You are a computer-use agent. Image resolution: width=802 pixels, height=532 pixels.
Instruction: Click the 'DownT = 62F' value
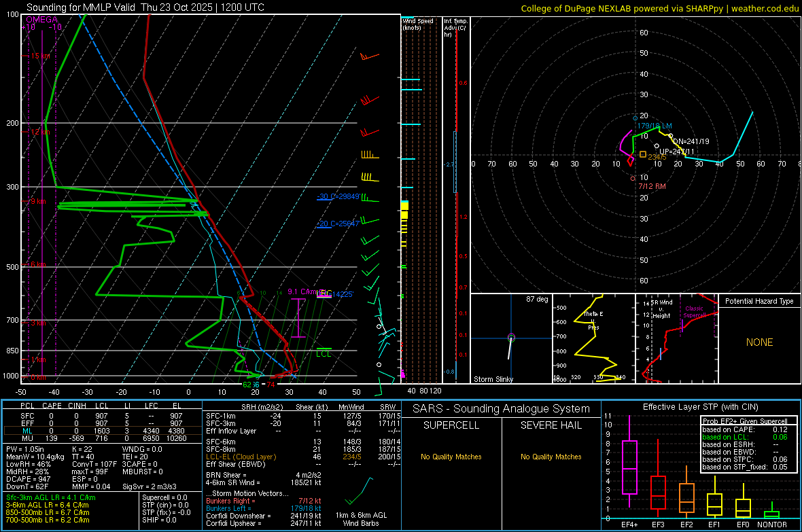(27, 487)
